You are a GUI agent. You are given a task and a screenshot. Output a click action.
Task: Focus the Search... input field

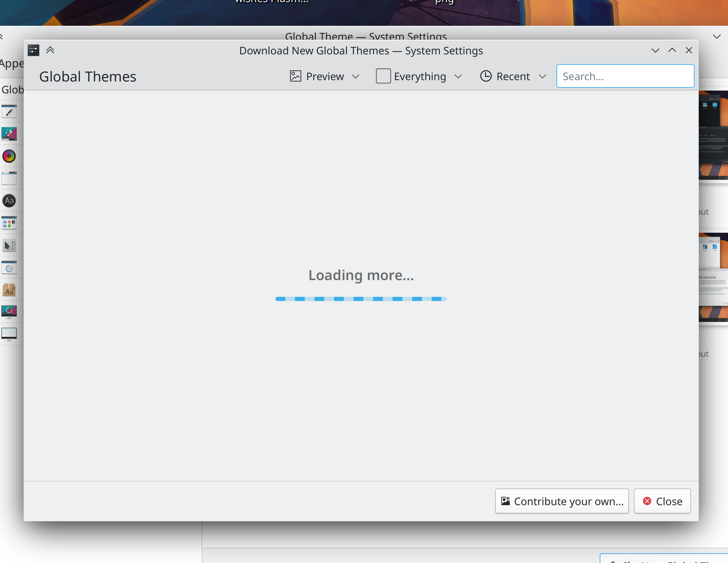coord(625,76)
